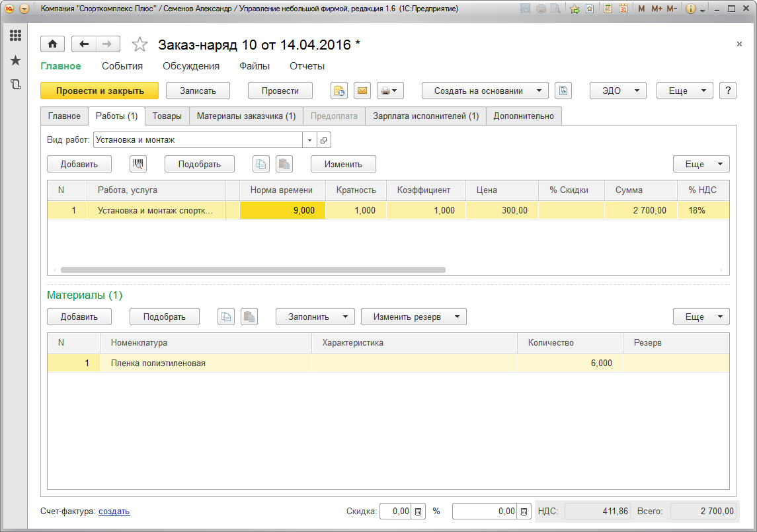Paste rows icon in works toolbar
757x532 pixels.
(x=284, y=164)
